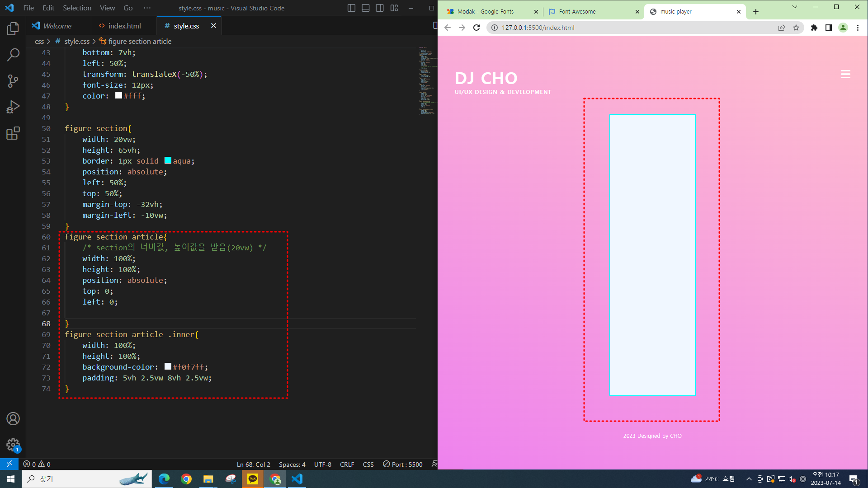Image resolution: width=868 pixels, height=488 pixels.
Task: Click the Port : 5500 status button
Action: click(x=403, y=465)
